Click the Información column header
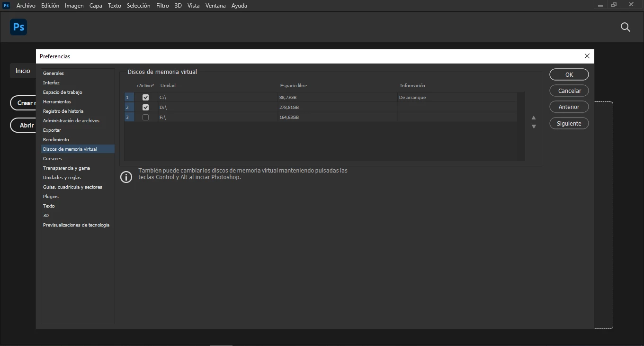This screenshot has width=644, height=346. [x=412, y=86]
